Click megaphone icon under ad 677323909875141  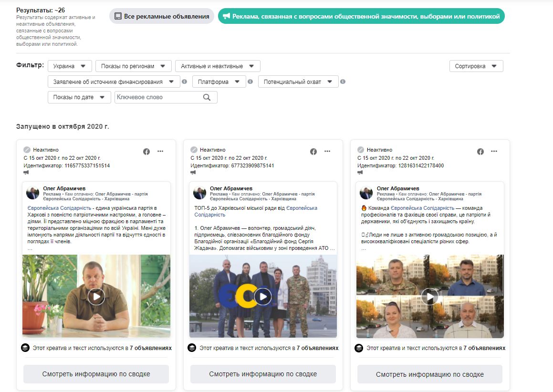(x=193, y=172)
